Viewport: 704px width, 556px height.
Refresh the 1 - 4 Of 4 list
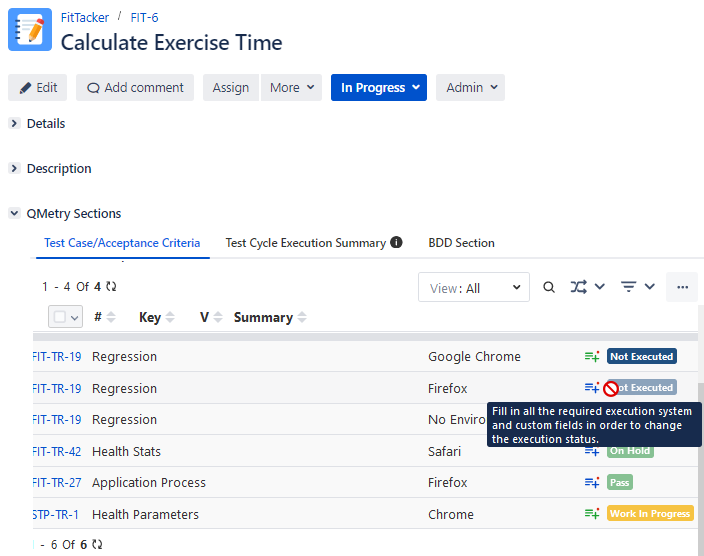pyautogui.click(x=111, y=287)
